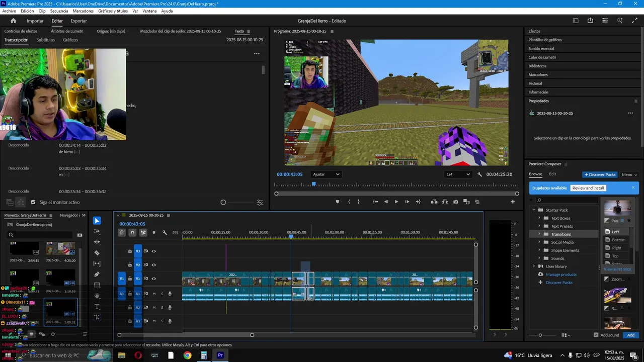
Task: Click the Extract button in Program monitor
Action: pos(445,202)
